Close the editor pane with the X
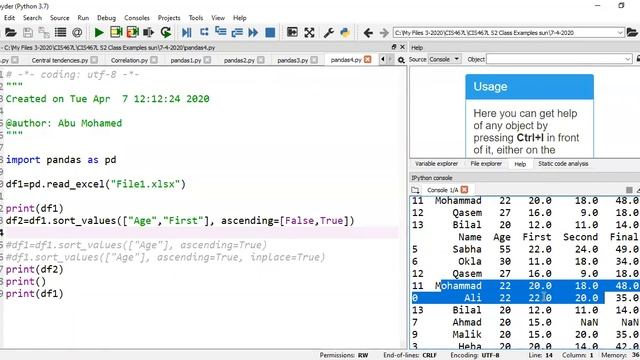Viewport: 640px width, 360px height. [x=402, y=47]
